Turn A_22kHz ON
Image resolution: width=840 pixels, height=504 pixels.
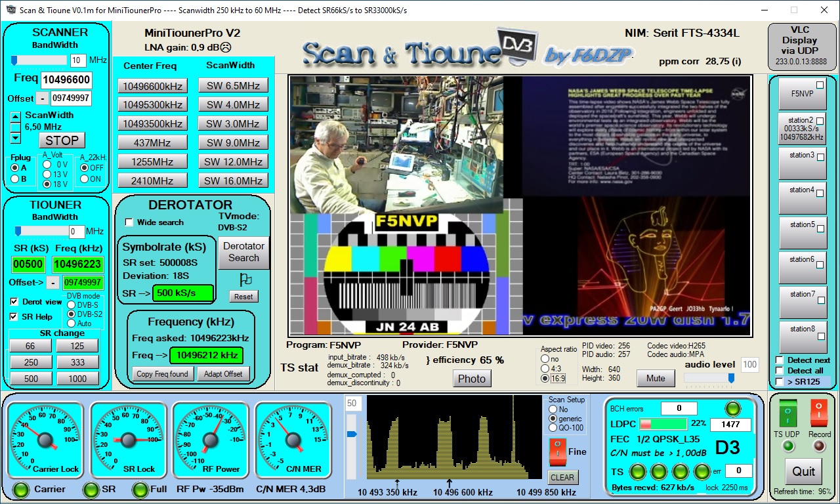(x=84, y=178)
